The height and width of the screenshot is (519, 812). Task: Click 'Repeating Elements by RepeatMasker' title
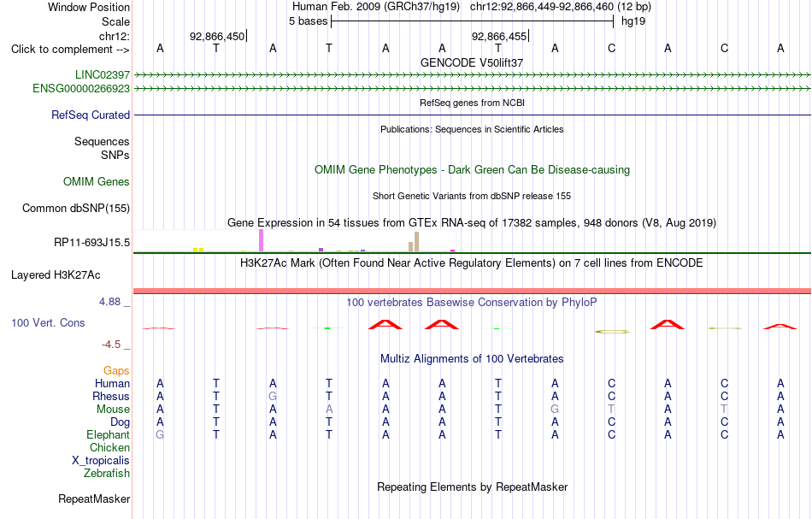pos(473,487)
